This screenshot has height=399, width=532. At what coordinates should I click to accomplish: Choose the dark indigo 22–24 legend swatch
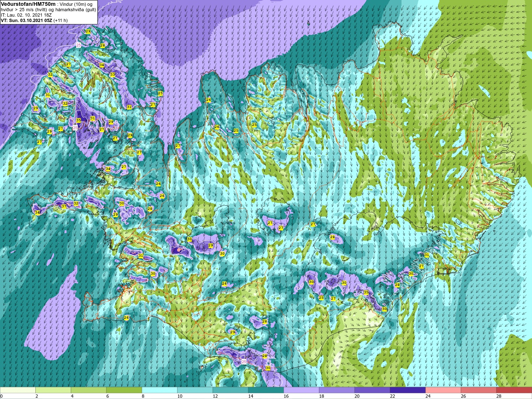pyautogui.click(x=408, y=390)
